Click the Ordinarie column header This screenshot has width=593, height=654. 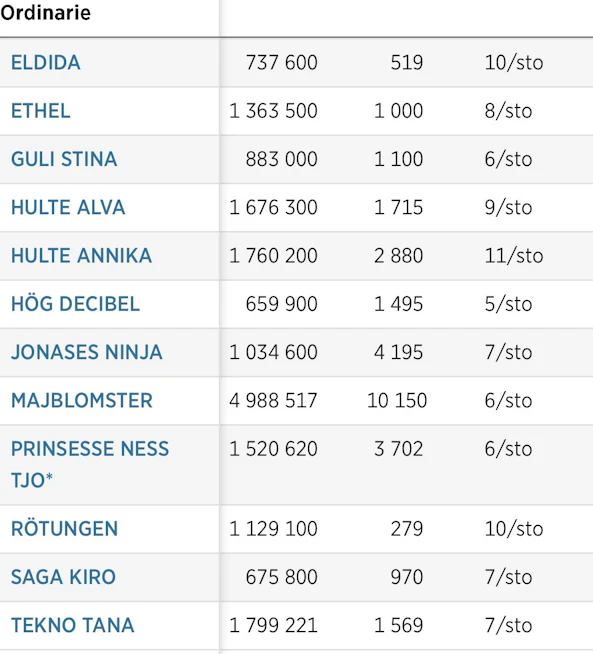45,13
